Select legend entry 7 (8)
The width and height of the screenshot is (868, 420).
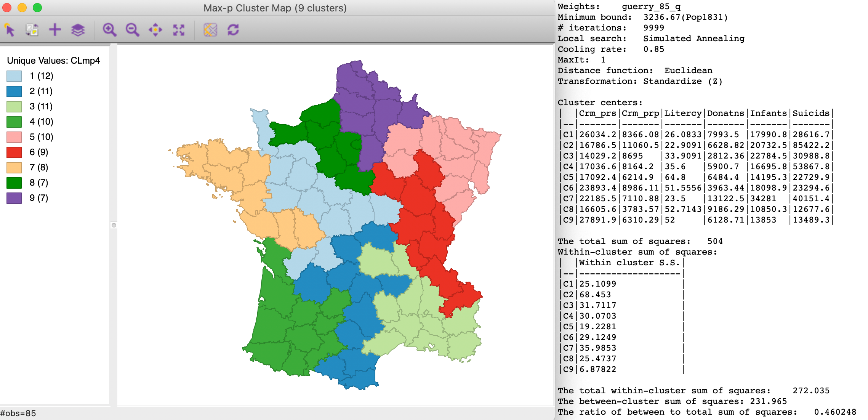[x=39, y=168]
